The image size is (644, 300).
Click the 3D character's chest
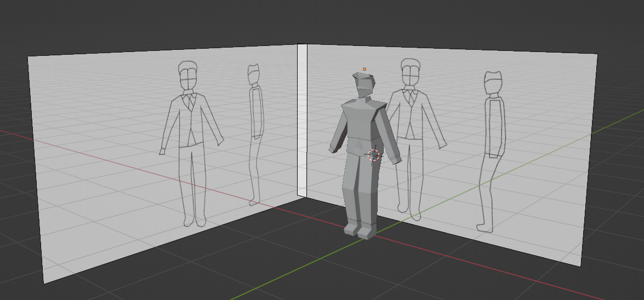pyautogui.click(x=360, y=118)
